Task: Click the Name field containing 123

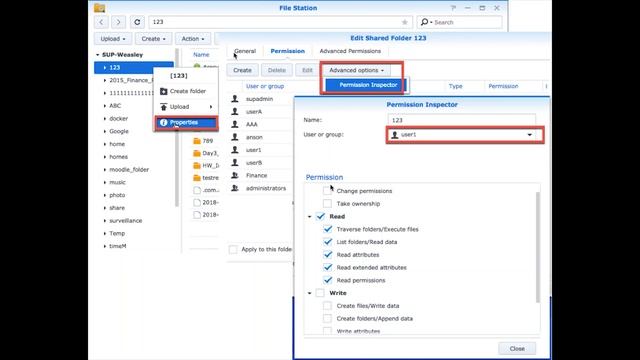Action: pyautogui.click(x=462, y=120)
